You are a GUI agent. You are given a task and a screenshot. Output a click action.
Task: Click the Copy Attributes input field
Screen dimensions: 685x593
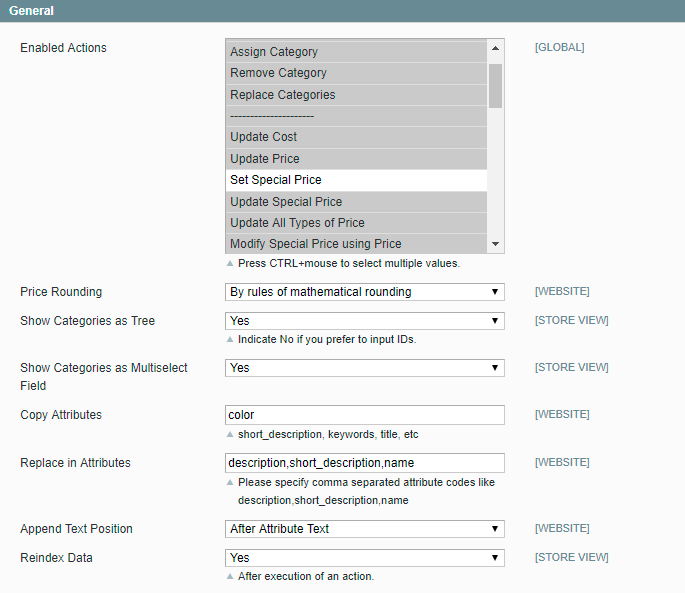[x=364, y=415]
